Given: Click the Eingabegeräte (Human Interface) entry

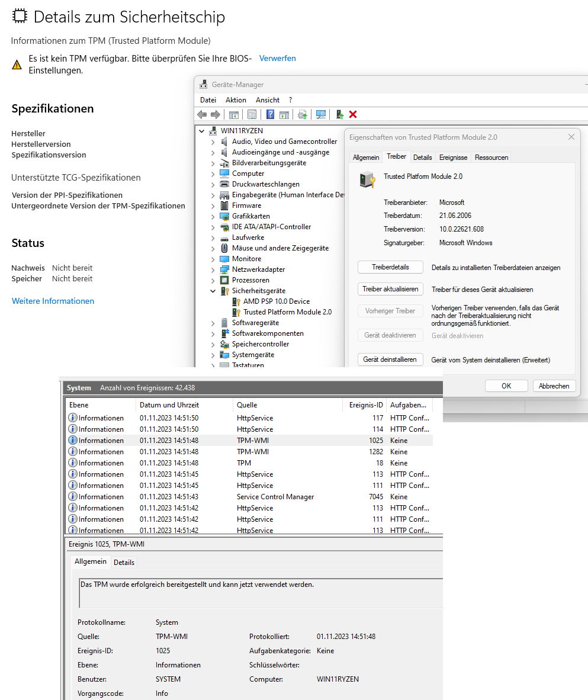Looking at the screenshot, I should tap(288, 195).
